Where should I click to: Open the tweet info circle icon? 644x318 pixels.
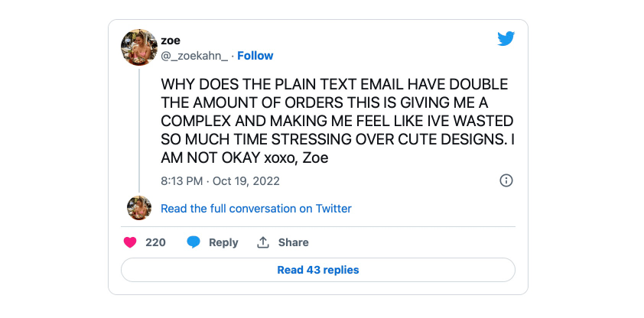coord(506,181)
